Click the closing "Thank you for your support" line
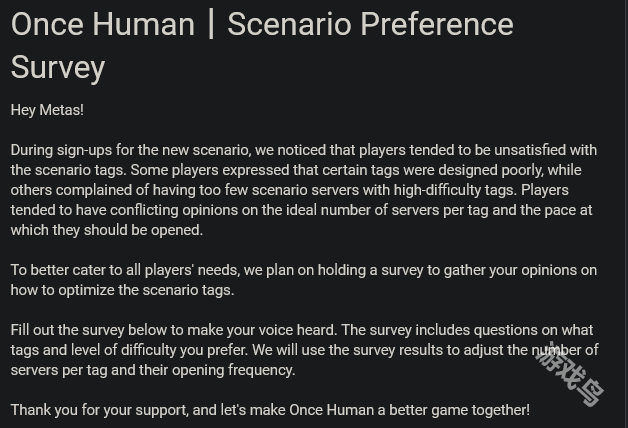628x428 pixels. tap(270, 410)
